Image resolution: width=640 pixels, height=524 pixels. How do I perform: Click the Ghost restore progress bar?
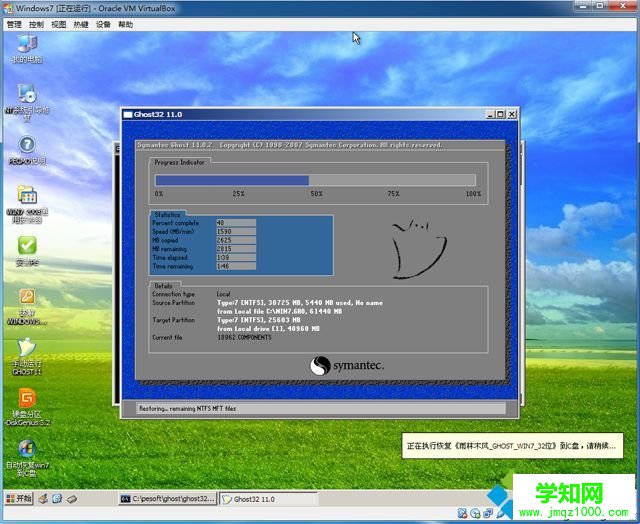(x=315, y=180)
